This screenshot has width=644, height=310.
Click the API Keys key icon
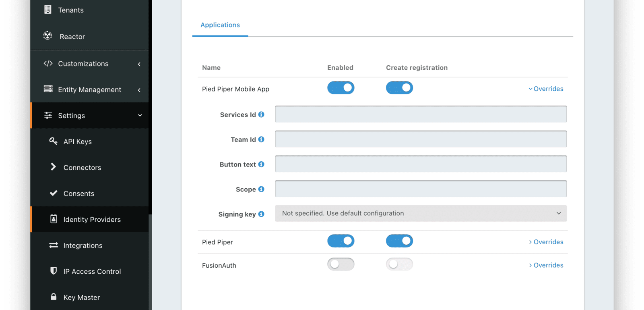click(x=53, y=141)
